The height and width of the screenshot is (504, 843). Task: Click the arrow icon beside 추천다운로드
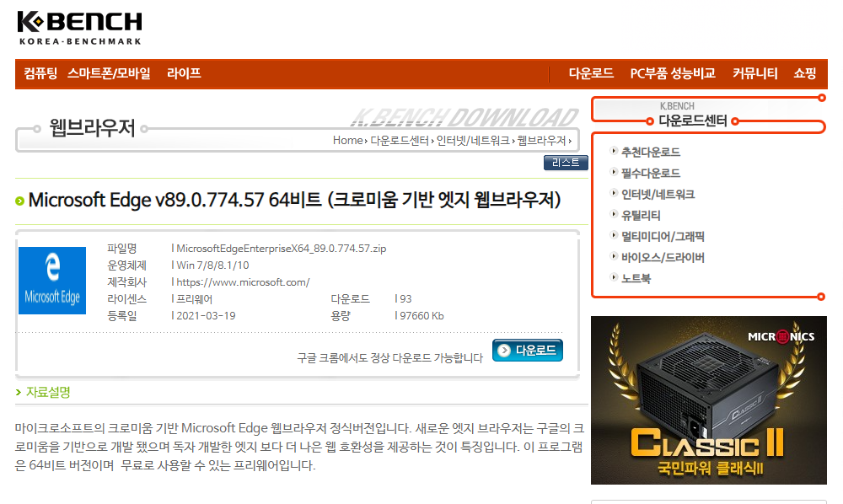tap(614, 151)
